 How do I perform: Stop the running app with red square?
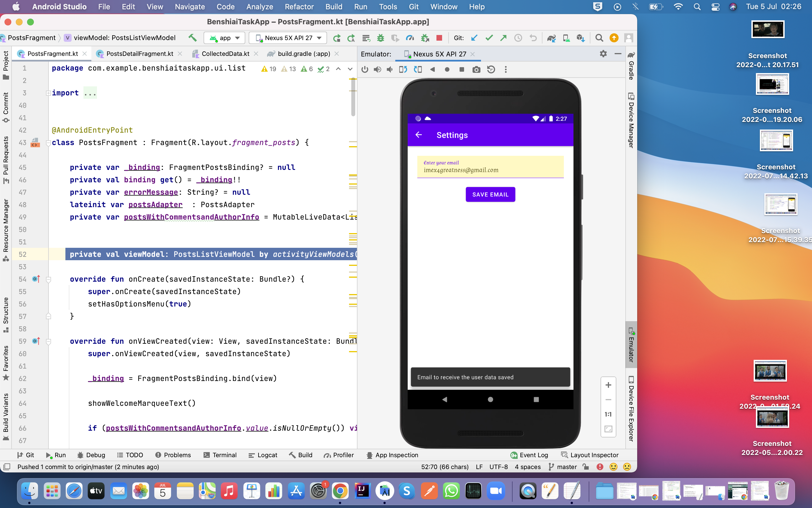coord(439,38)
